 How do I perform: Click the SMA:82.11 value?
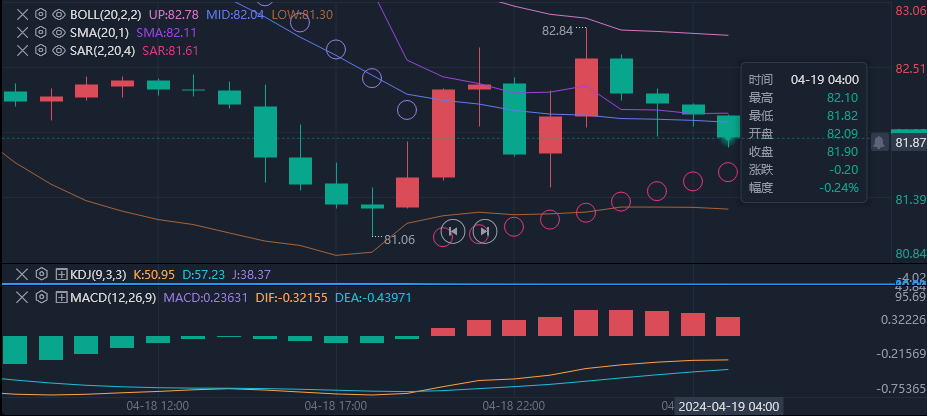pyautogui.click(x=167, y=32)
